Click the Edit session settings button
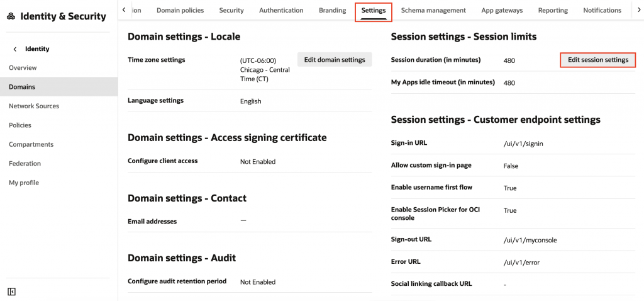This screenshot has height=301, width=644. click(598, 60)
